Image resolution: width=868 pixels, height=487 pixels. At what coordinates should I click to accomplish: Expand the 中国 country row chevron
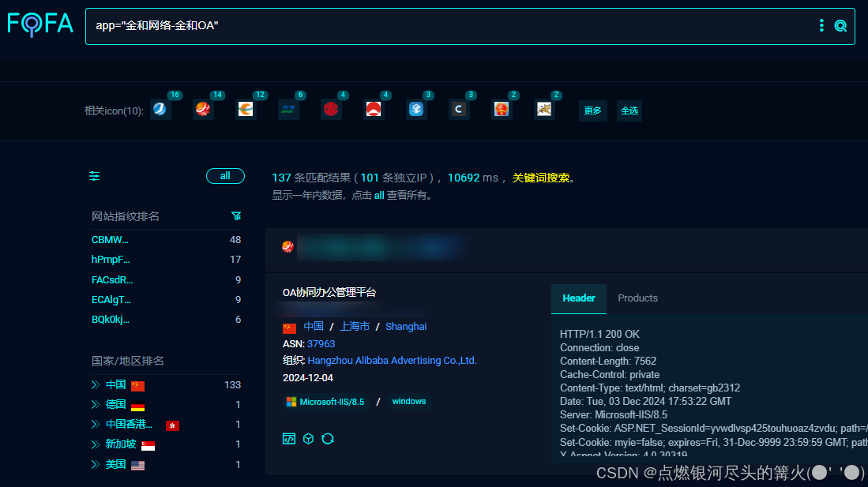[x=96, y=384]
